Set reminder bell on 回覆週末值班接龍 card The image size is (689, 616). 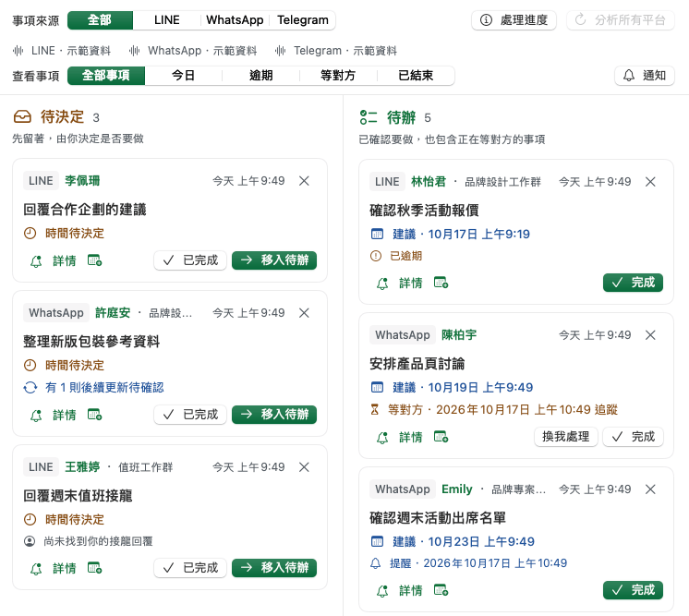tap(36, 569)
